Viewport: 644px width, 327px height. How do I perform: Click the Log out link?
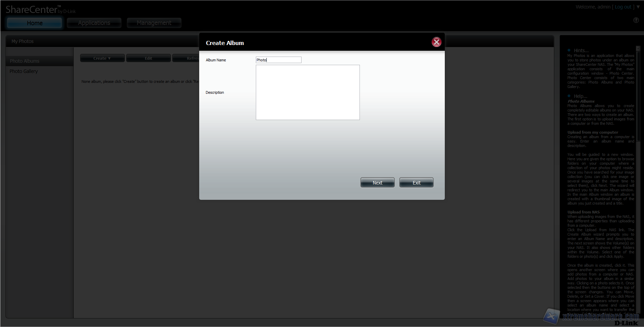pyautogui.click(x=623, y=7)
